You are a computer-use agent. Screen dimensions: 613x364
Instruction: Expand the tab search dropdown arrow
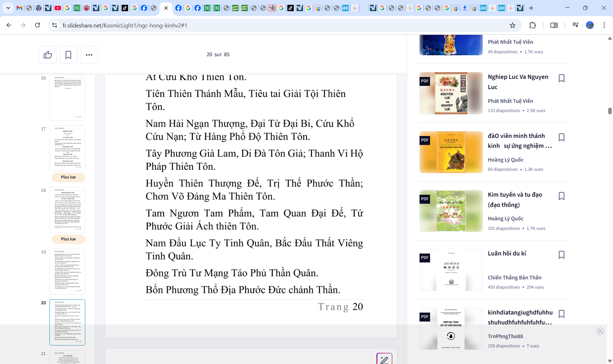8,8
